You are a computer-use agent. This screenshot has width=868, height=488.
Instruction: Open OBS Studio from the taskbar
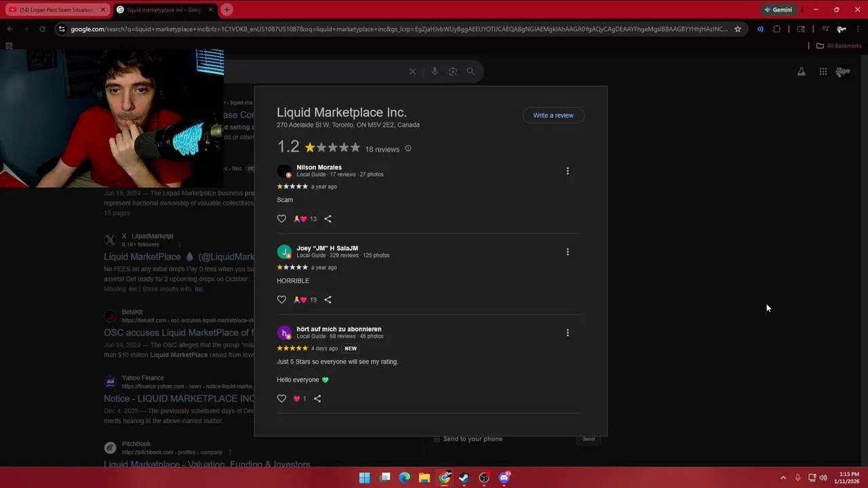(484, 478)
